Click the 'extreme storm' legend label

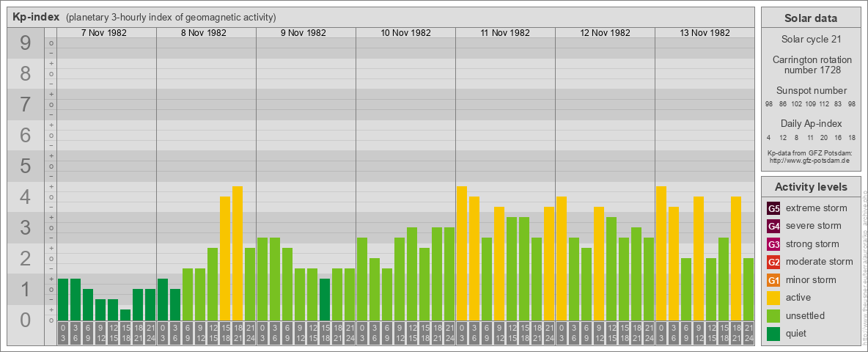click(x=817, y=209)
